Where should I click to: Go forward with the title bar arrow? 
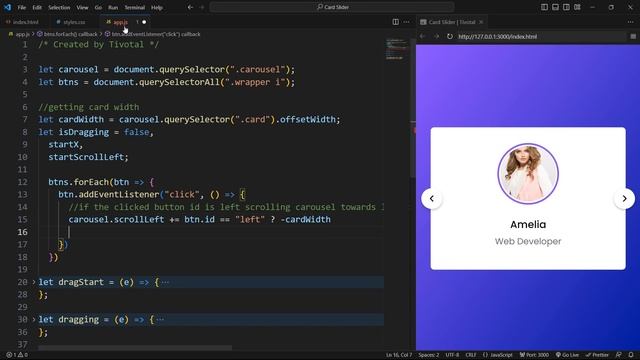pyautogui.click(x=202, y=7)
